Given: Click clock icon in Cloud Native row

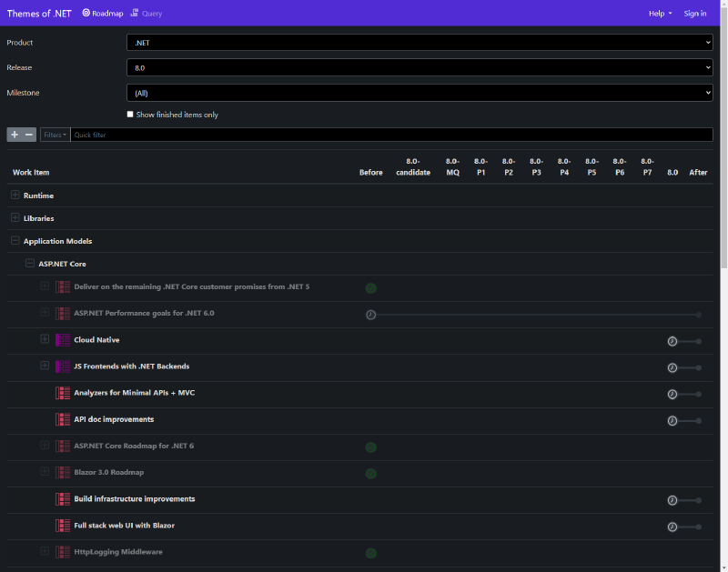Looking at the screenshot, I should point(672,341).
